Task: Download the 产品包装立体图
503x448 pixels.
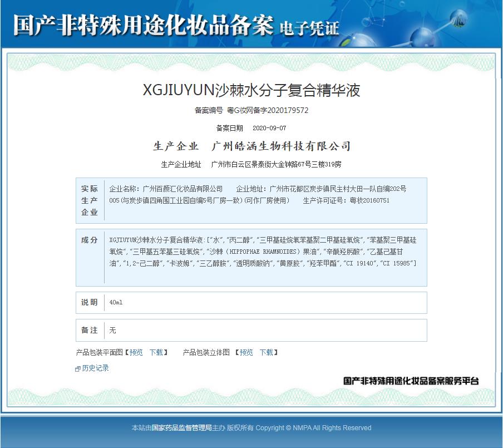Action: click(266, 352)
